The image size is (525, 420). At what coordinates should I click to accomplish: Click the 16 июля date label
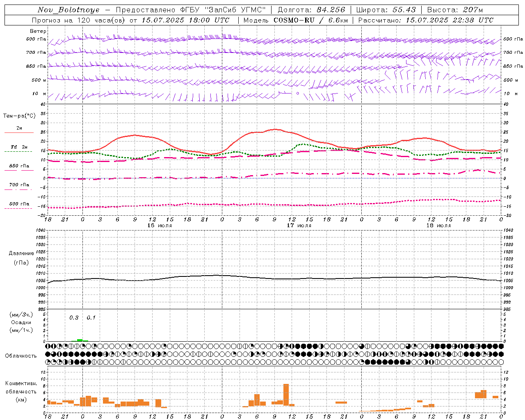tap(160, 226)
